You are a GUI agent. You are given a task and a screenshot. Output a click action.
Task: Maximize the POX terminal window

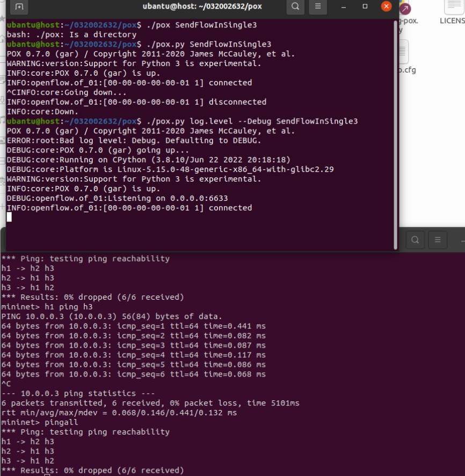tap(365, 6)
